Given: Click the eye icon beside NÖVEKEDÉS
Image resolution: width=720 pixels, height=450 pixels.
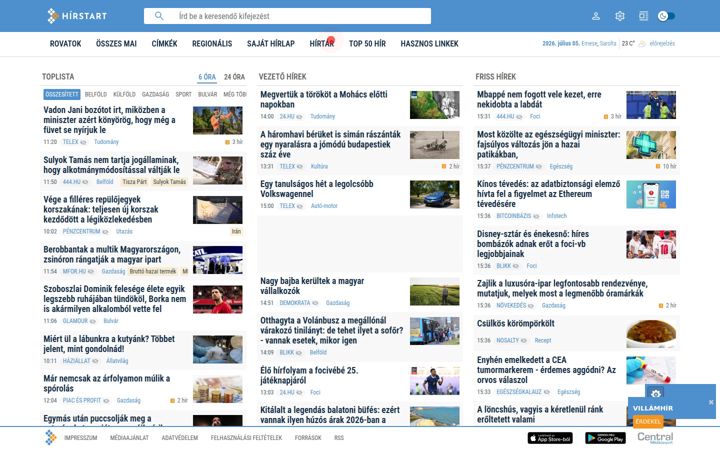Looking at the screenshot, I should coord(531,305).
